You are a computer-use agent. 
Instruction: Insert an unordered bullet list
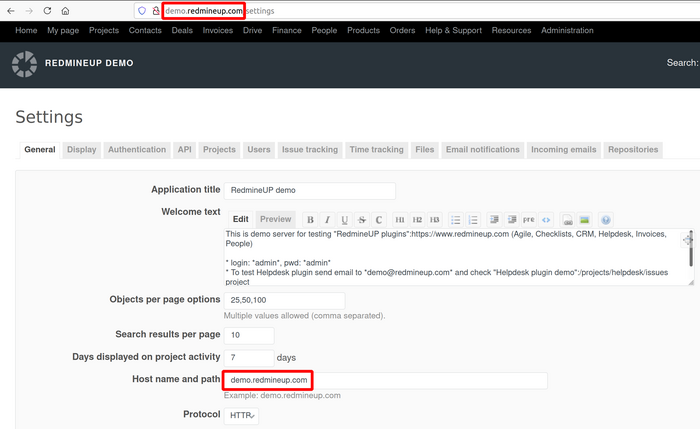pos(456,220)
